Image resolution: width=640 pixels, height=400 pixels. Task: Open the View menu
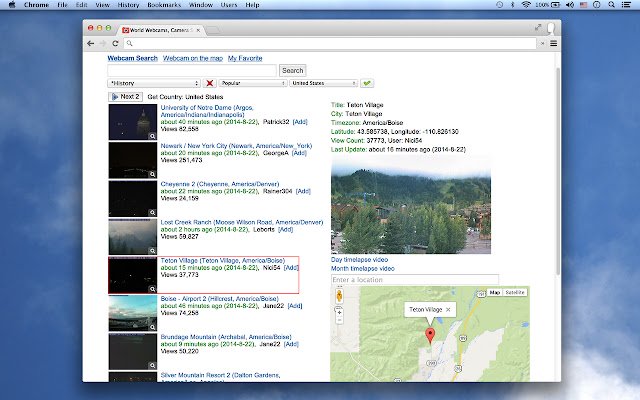coord(102,5)
